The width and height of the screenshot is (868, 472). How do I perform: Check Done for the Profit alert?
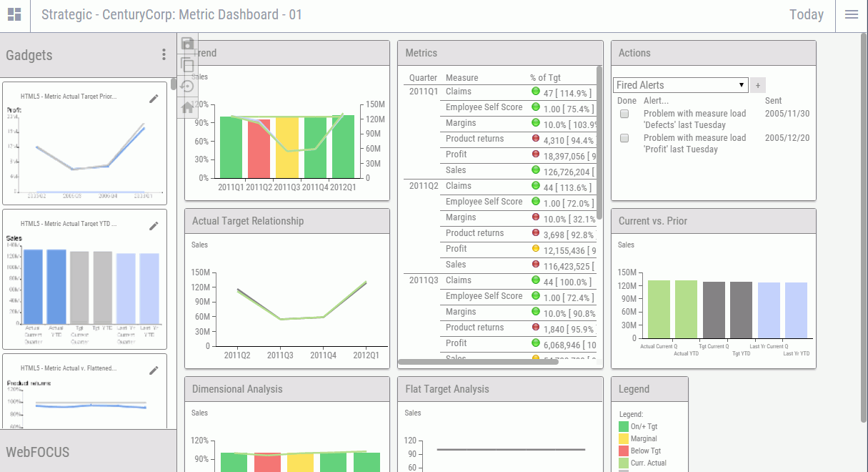pyautogui.click(x=624, y=139)
